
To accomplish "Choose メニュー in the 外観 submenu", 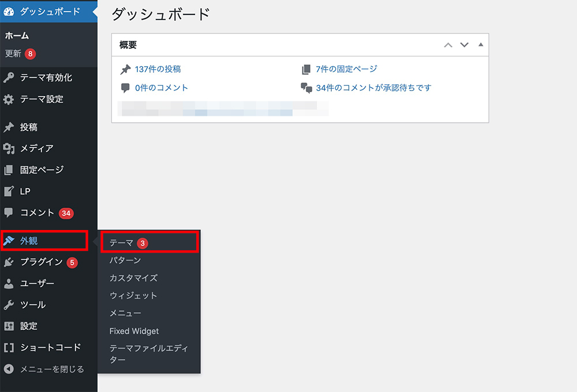I will pyautogui.click(x=125, y=313).
